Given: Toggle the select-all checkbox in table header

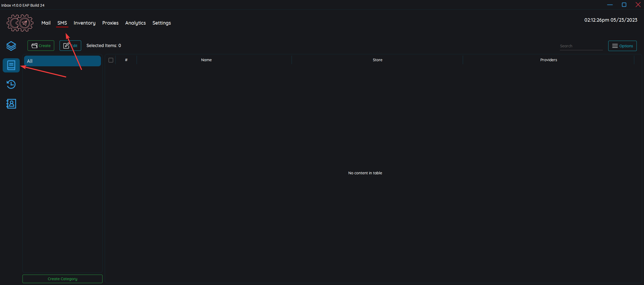Looking at the screenshot, I should pyautogui.click(x=111, y=60).
